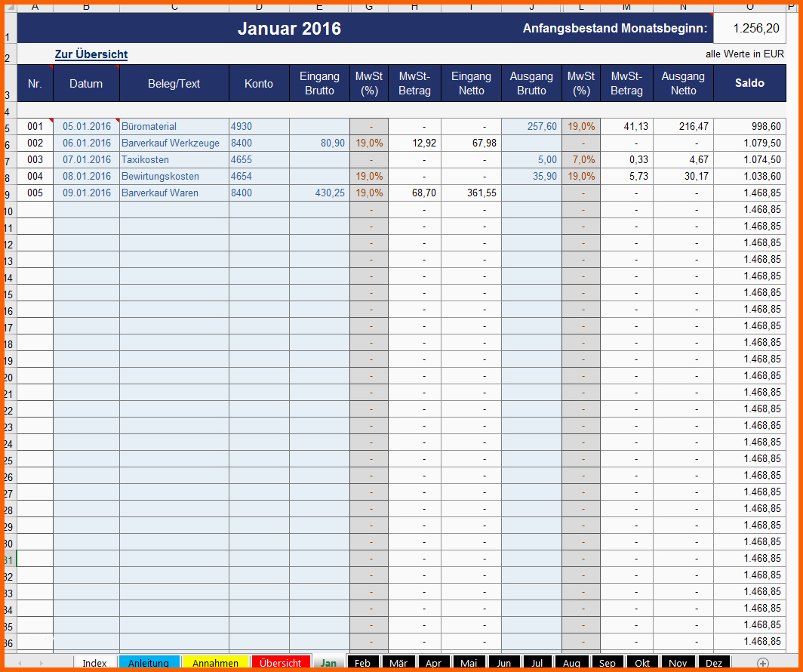Open the Zur Übersicht link
The width and height of the screenshot is (803, 672).
[91, 54]
